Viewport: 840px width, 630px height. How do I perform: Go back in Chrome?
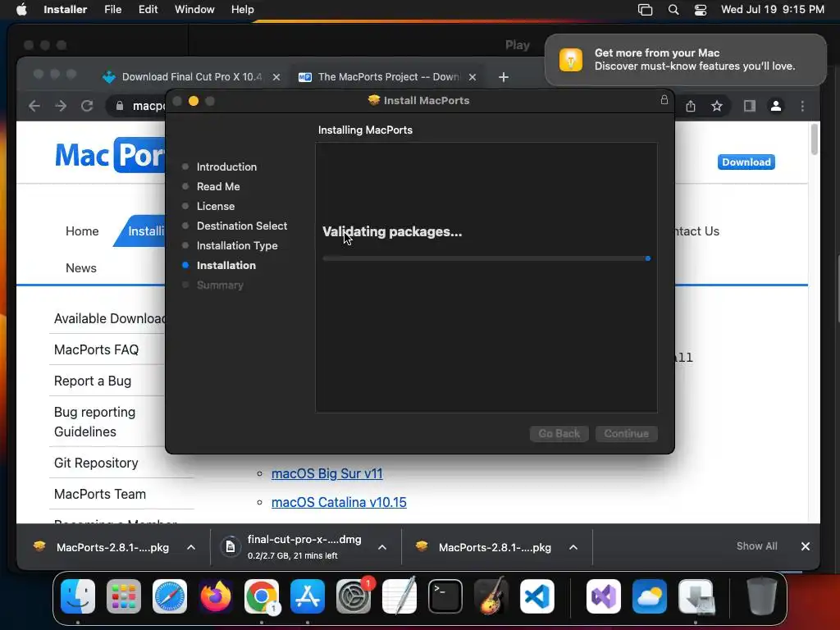[34, 106]
